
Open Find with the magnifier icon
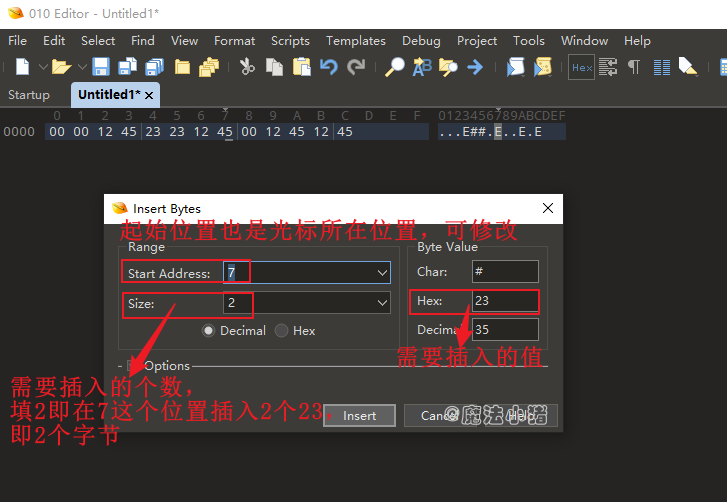[x=395, y=67]
